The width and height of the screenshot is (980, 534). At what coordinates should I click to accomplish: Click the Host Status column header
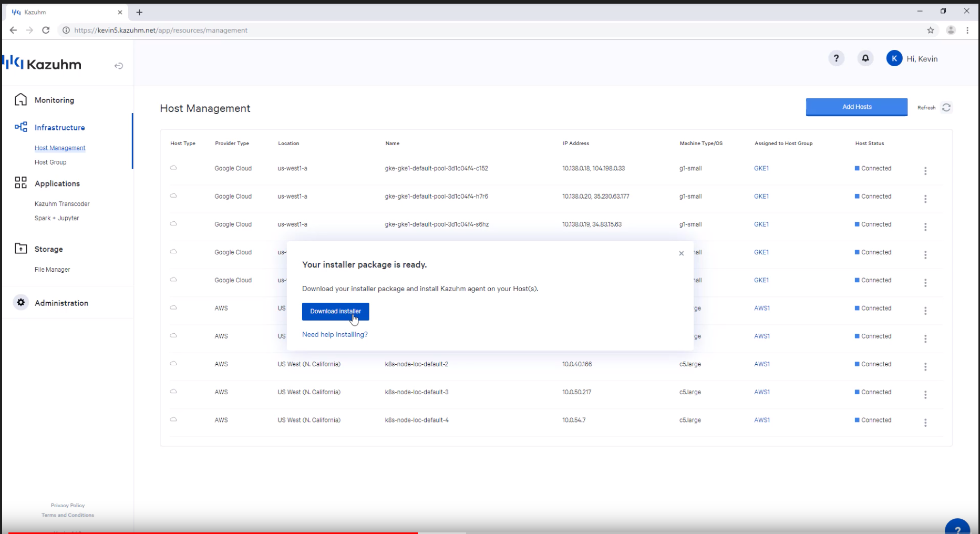pyautogui.click(x=869, y=143)
